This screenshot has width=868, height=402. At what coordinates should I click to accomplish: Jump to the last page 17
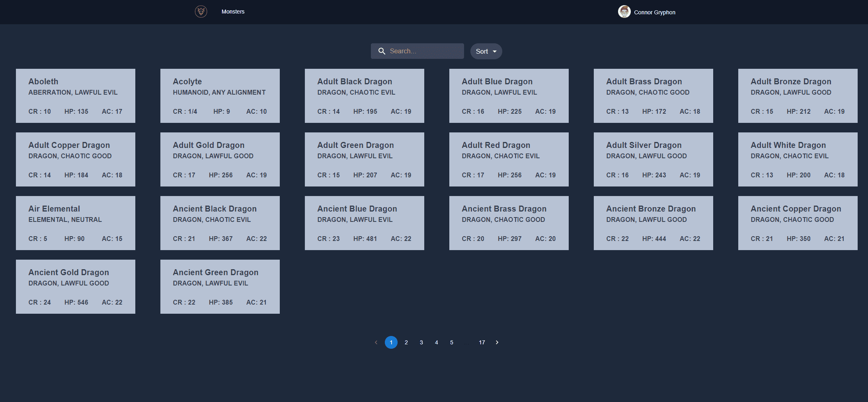(482, 342)
